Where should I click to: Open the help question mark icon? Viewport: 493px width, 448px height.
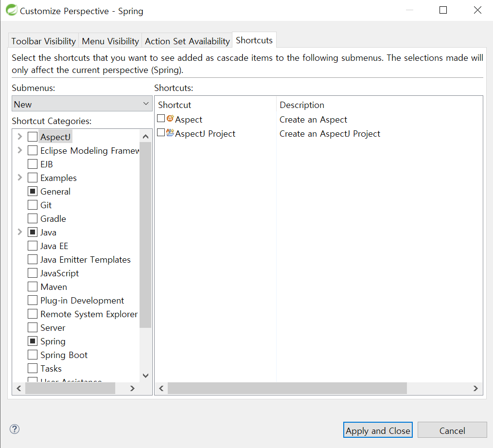[x=15, y=429]
